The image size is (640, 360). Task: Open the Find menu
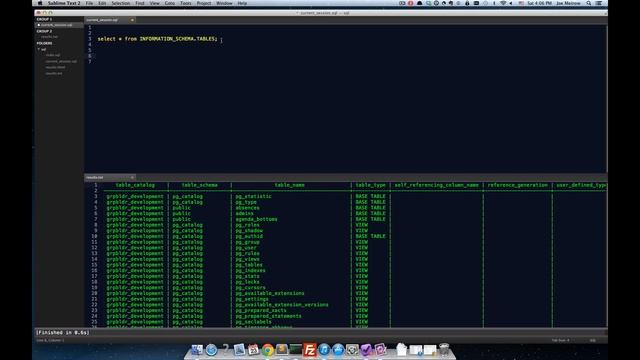coord(140,3)
